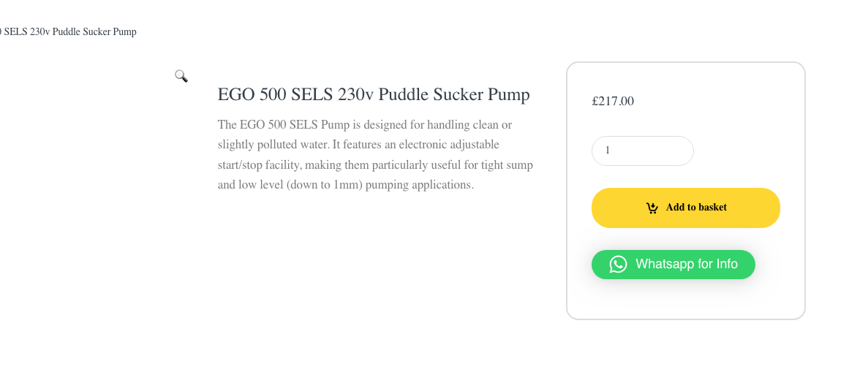This screenshot has width=868, height=383.
Task: Click the number 1 in quantity box
Action: tap(608, 151)
